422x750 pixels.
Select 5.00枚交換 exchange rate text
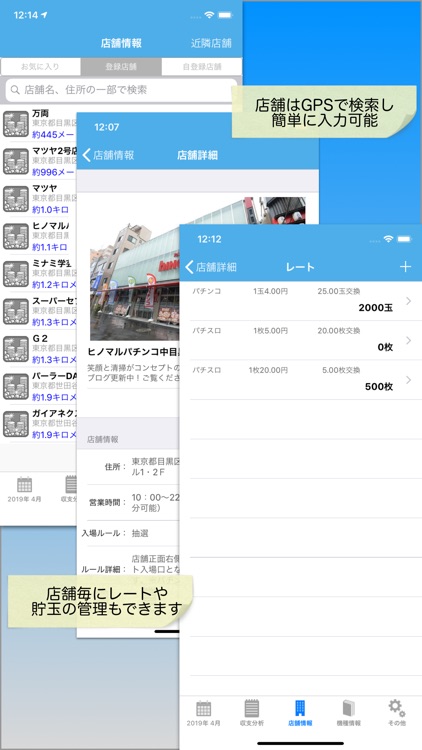coord(341,370)
